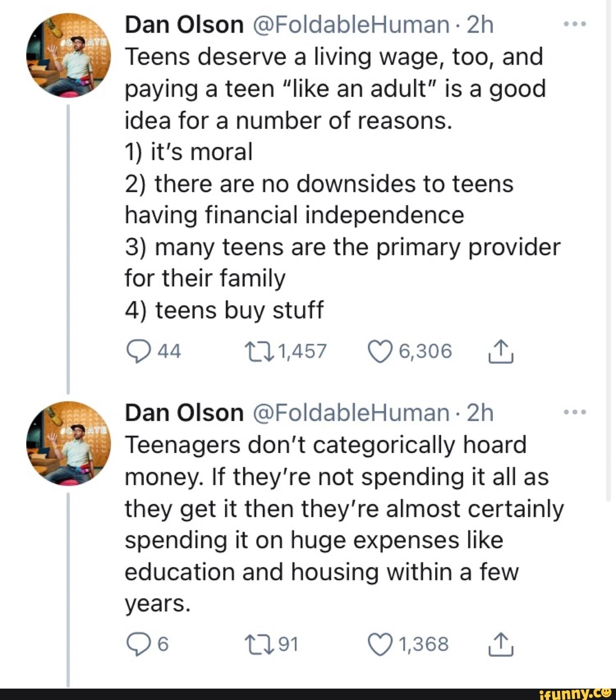Screen dimensions: 616x700
Task: Retweet the hoard money tweet
Action: 260,645
